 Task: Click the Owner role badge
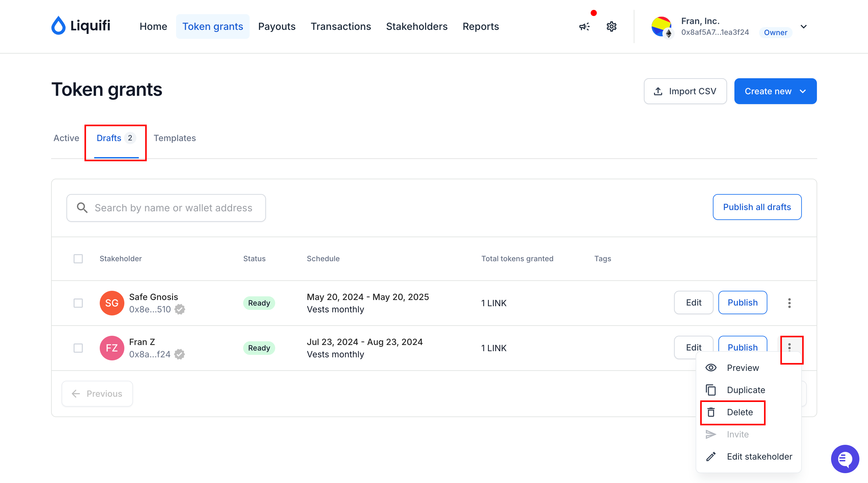pyautogui.click(x=775, y=32)
